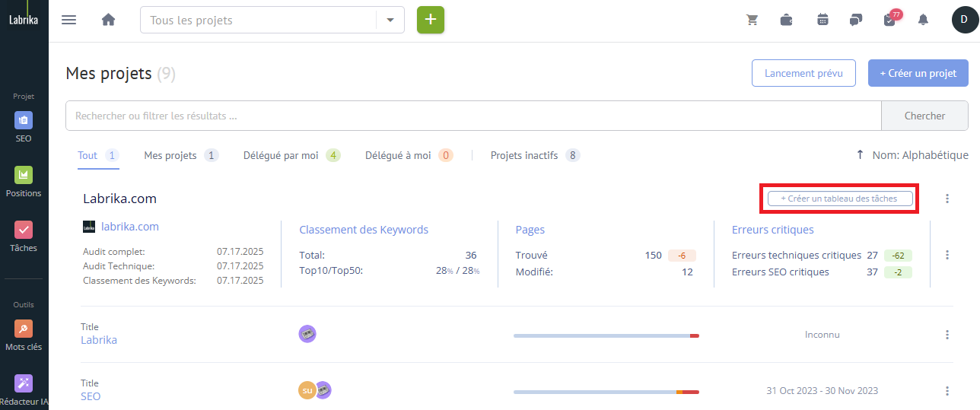Open SEO section in sidebar
980x410 pixels.
pos(24,128)
